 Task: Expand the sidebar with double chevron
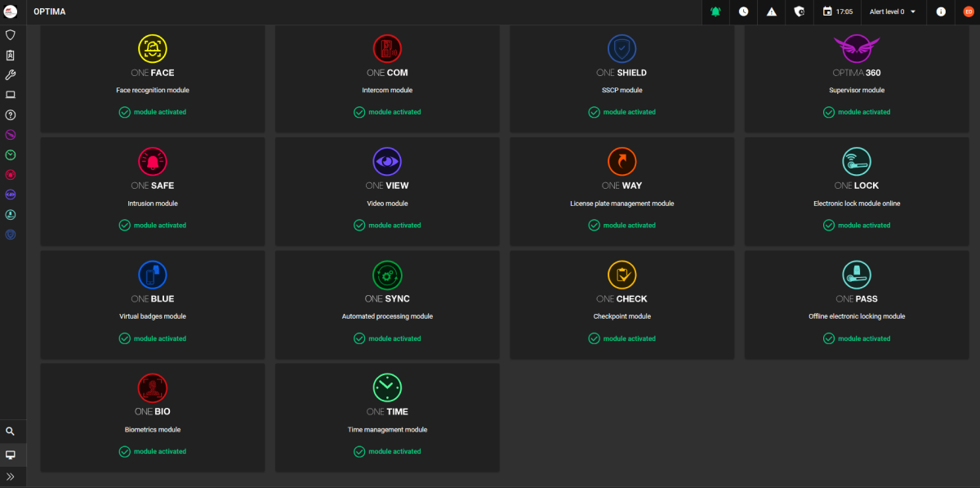pyautogui.click(x=11, y=476)
